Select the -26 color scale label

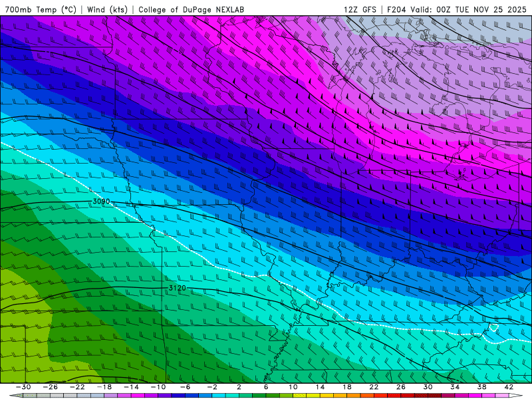tap(51, 387)
